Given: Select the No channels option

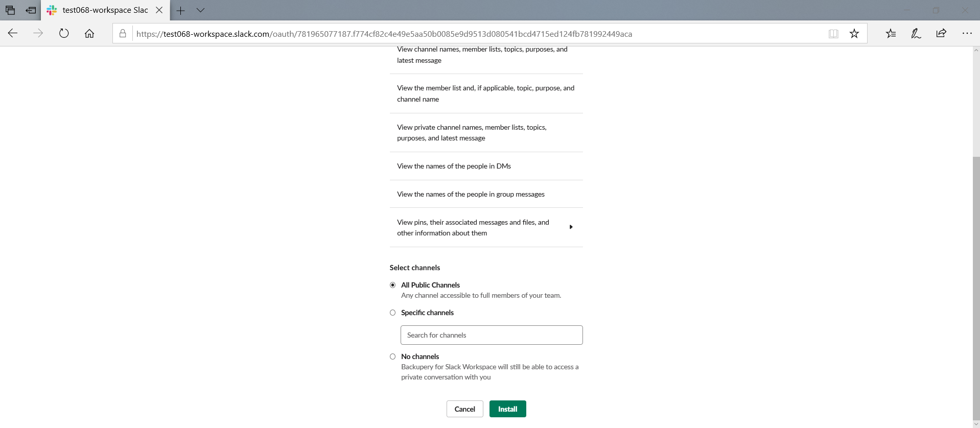Looking at the screenshot, I should click(393, 356).
